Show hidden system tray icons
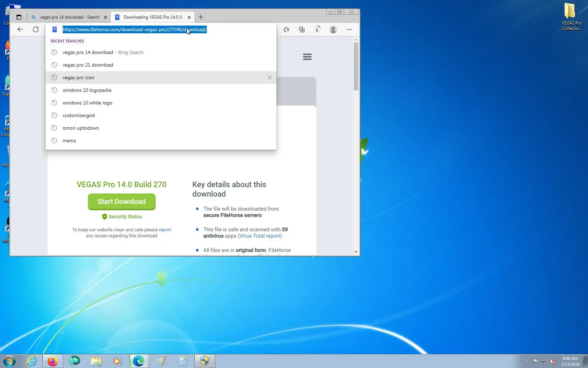588x368 pixels. click(x=527, y=361)
